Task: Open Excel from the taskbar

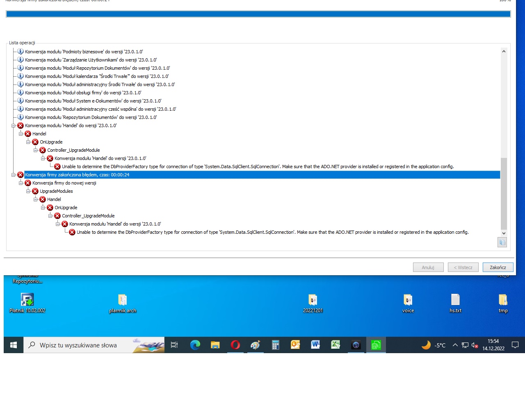Action: [336, 345]
